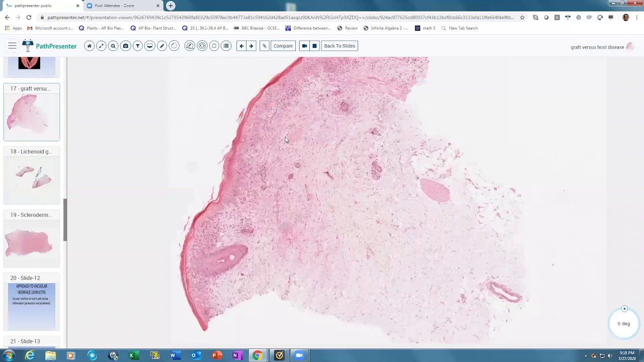This screenshot has width=644, height=362.
Task: Go to the previous slide arrow
Action: pyautogui.click(x=242, y=46)
